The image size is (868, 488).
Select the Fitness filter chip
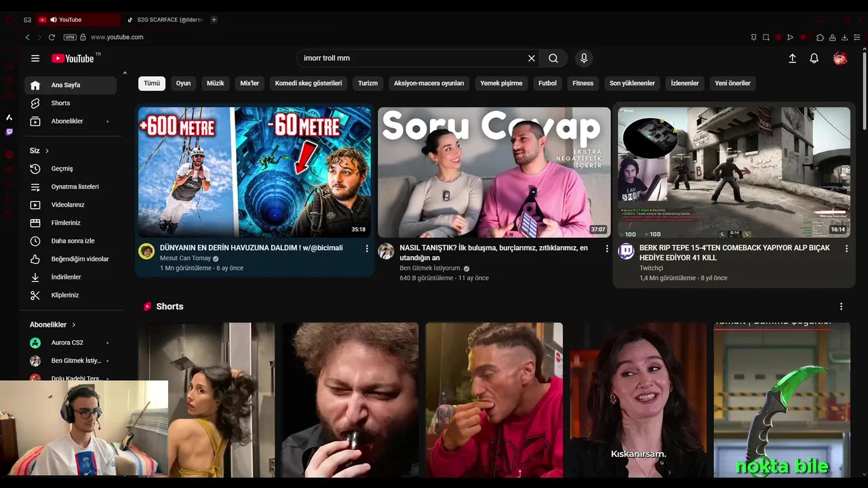coord(583,83)
